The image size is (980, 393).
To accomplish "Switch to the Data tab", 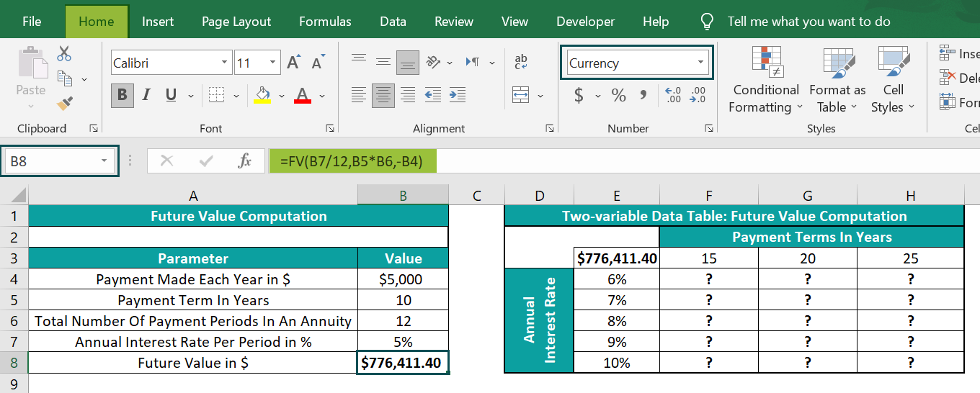I will click(x=393, y=22).
